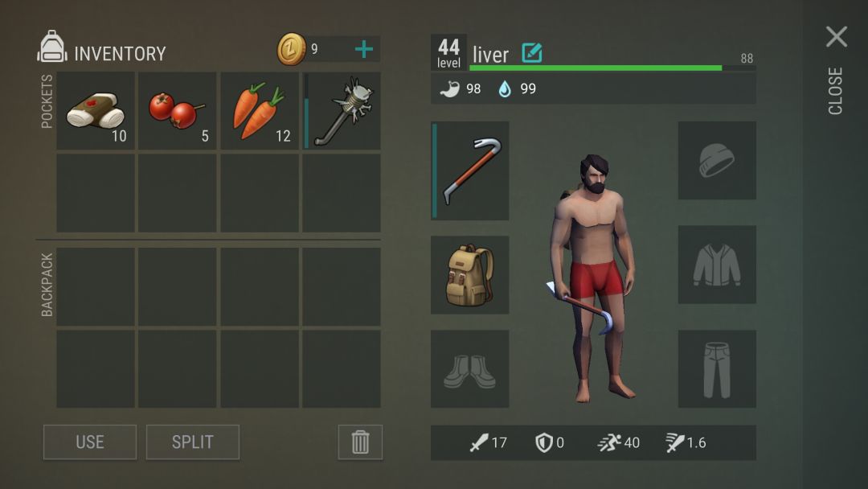The height and width of the screenshot is (489, 868).
Task: Tap the equipped crowbar weapon slot
Action: point(470,171)
